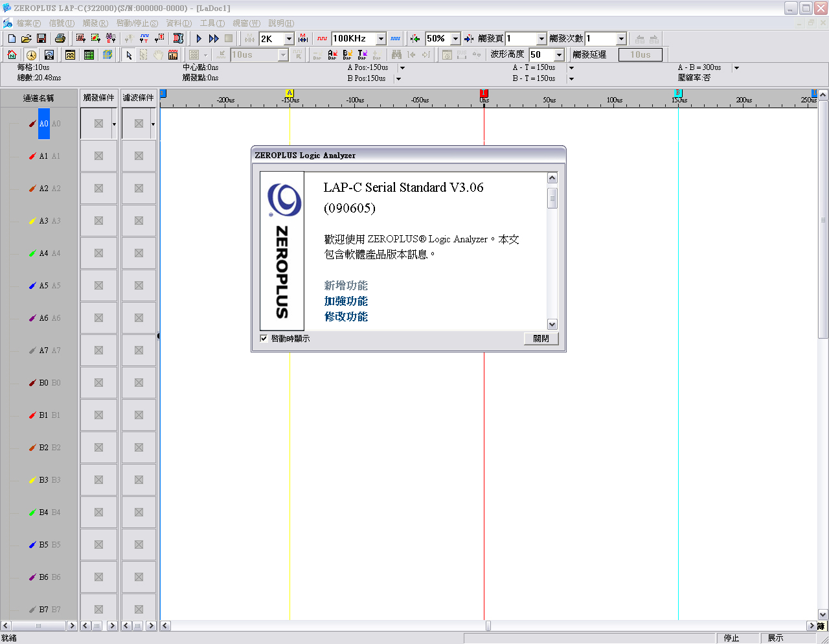
Task: Open the 資料(D) menu
Action: click(x=179, y=23)
